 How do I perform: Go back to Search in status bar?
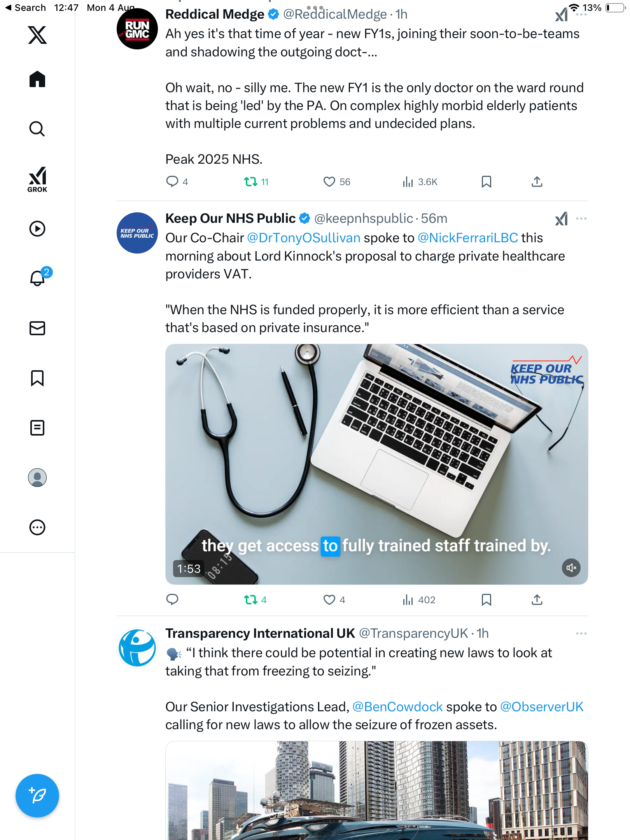(26, 8)
